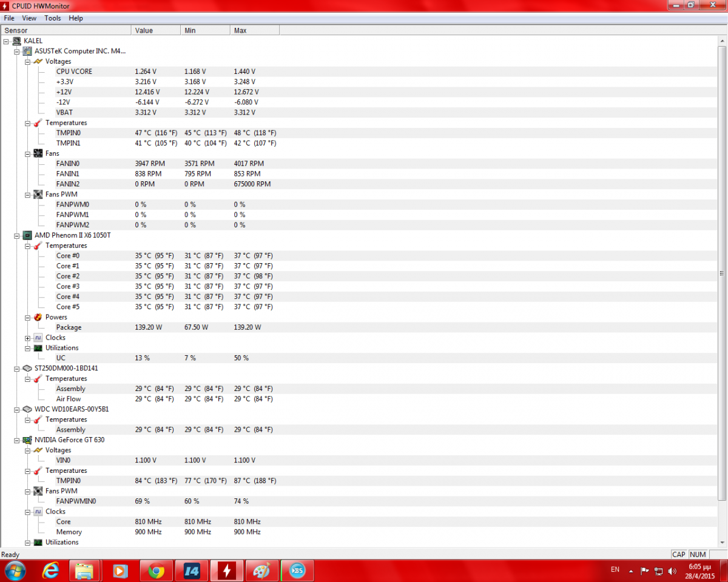Click the HWMonitor lightning taskbar icon
728x582 pixels.
pos(227,570)
